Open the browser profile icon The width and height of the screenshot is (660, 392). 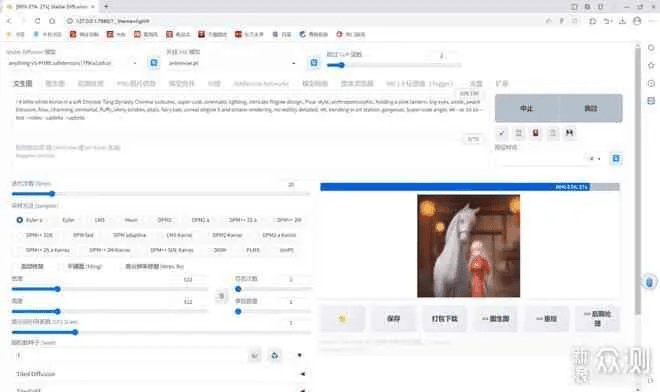click(637, 21)
